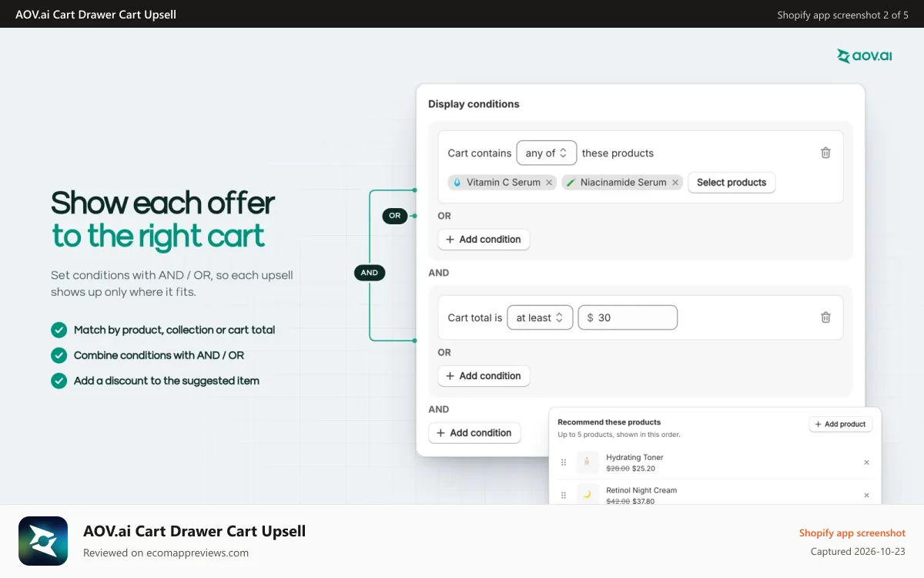Viewport: 924px width, 578px height.
Task: Click 'Reviewed on ecomappreviews.com' text
Action: 166,553
